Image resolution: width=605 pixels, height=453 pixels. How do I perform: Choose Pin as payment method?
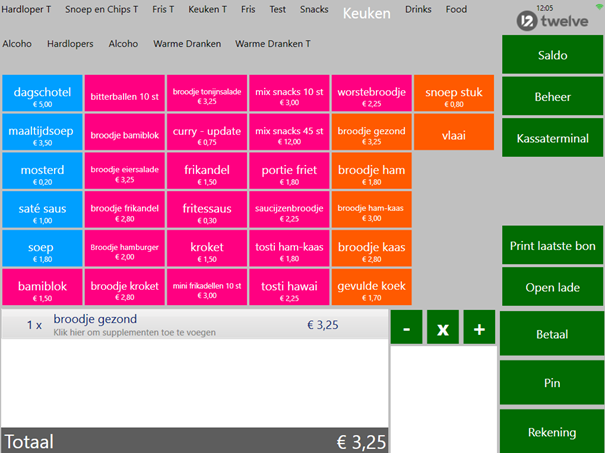[x=551, y=382]
